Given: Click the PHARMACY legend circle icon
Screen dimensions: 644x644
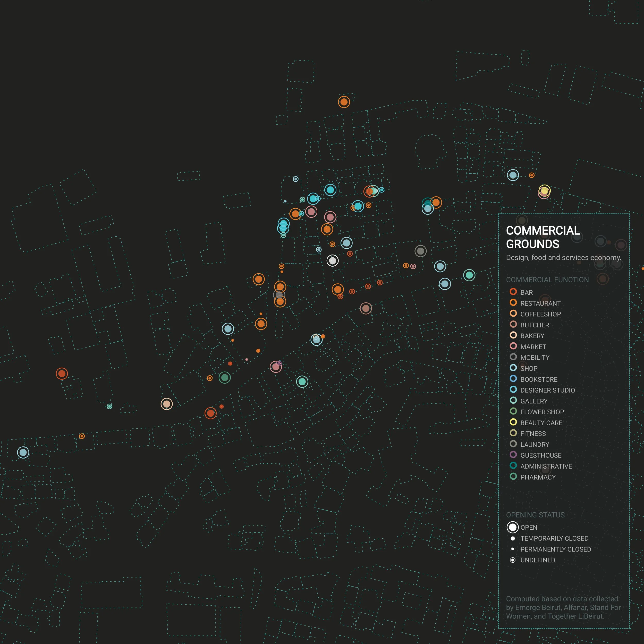Looking at the screenshot, I should pos(513,476).
